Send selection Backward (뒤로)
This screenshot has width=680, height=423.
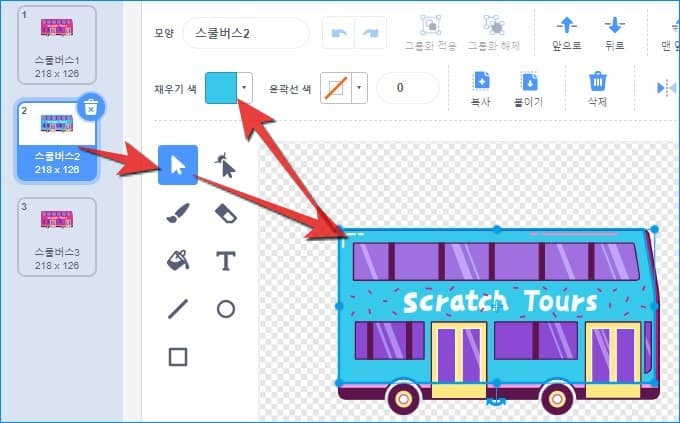point(615,33)
